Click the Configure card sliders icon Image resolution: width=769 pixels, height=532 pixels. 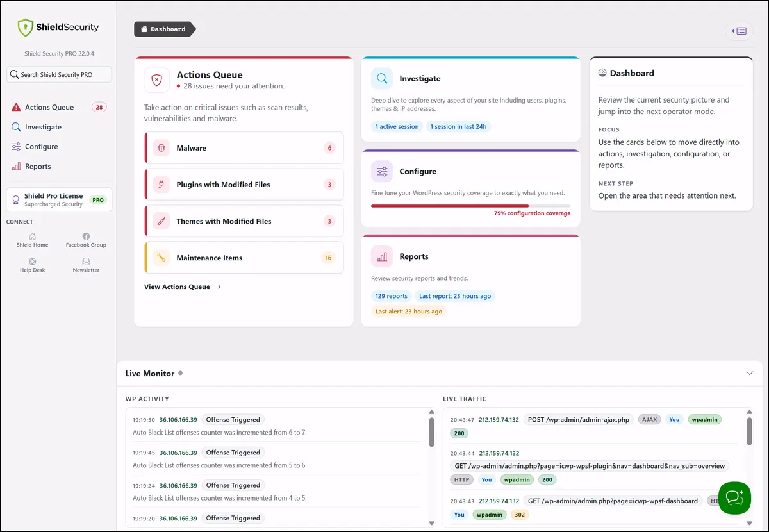(382, 172)
